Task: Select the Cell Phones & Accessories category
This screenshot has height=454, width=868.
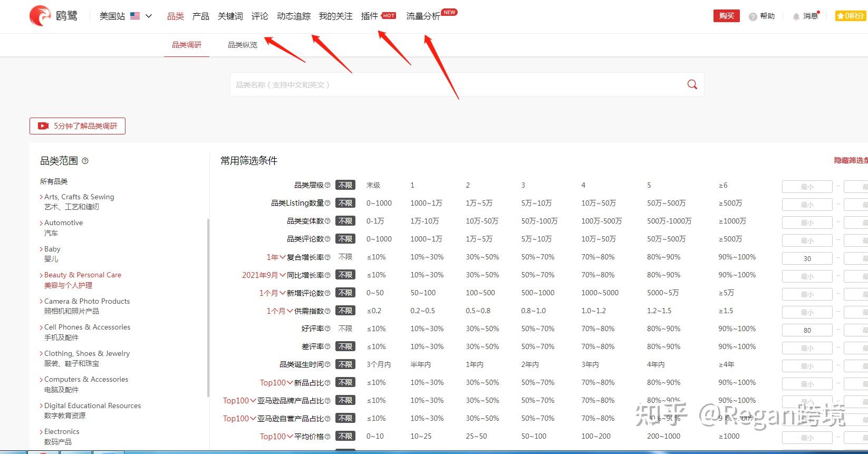Action: [87, 332]
